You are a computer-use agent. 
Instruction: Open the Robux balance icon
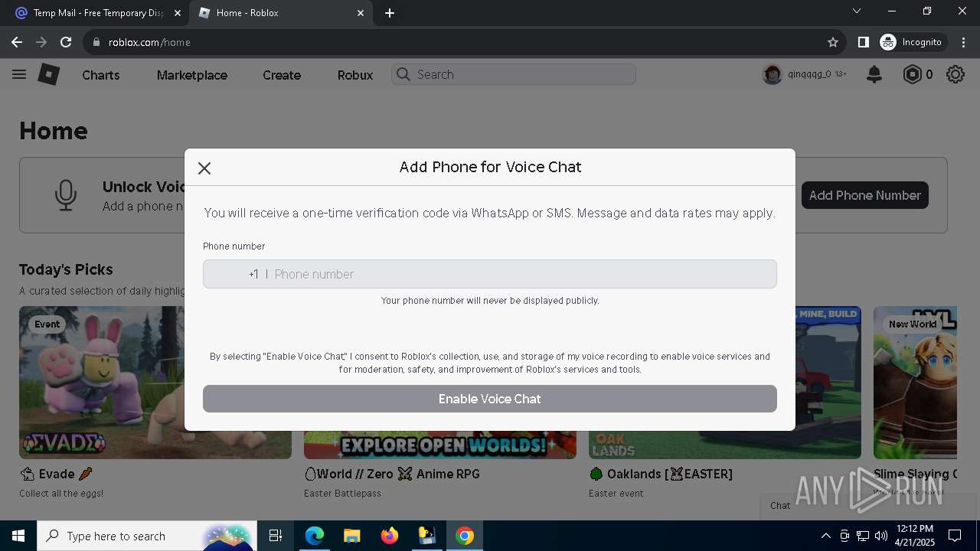tap(912, 74)
